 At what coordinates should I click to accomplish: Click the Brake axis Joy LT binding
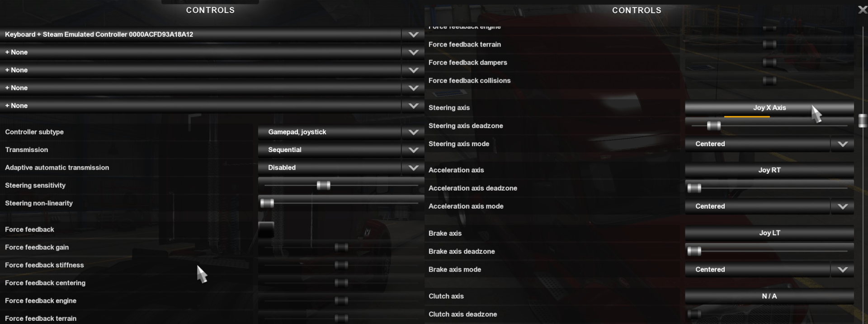769,233
